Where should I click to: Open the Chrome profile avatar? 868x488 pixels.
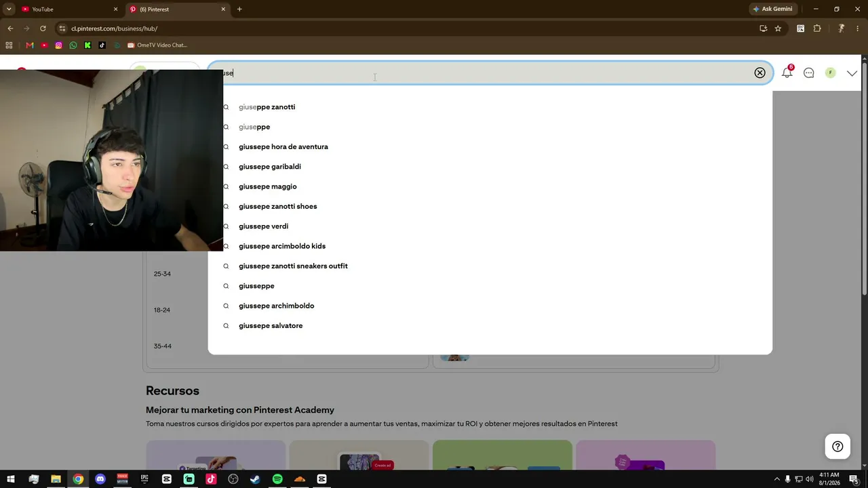841,28
